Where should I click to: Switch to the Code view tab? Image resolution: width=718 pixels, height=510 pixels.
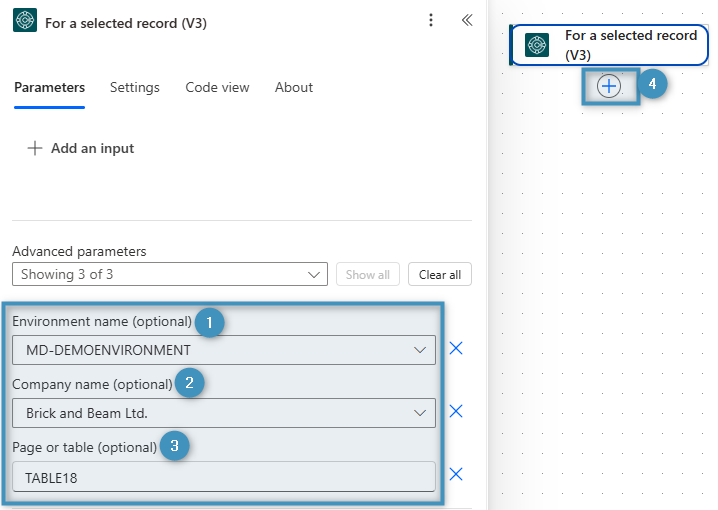[217, 87]
